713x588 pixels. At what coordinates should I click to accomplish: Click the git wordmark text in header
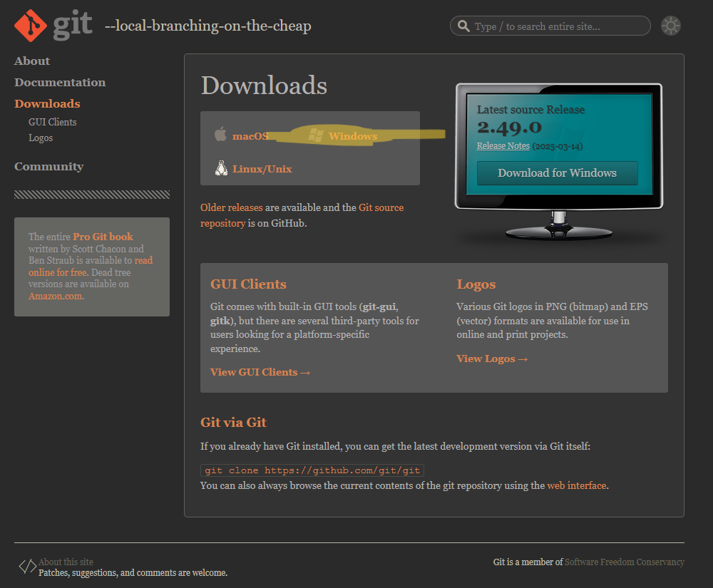[73, 26]
